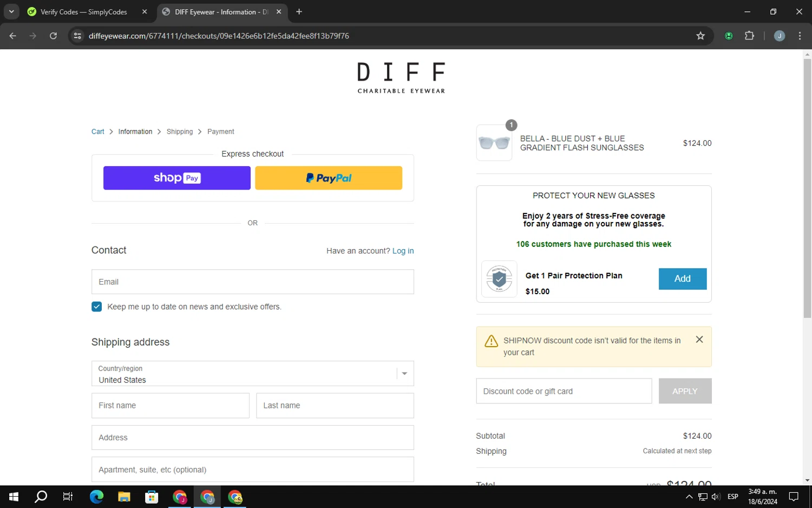Go to Cart breadcrumb link
Viewport: 812px width, 508px height.
(x=97, y=132)
